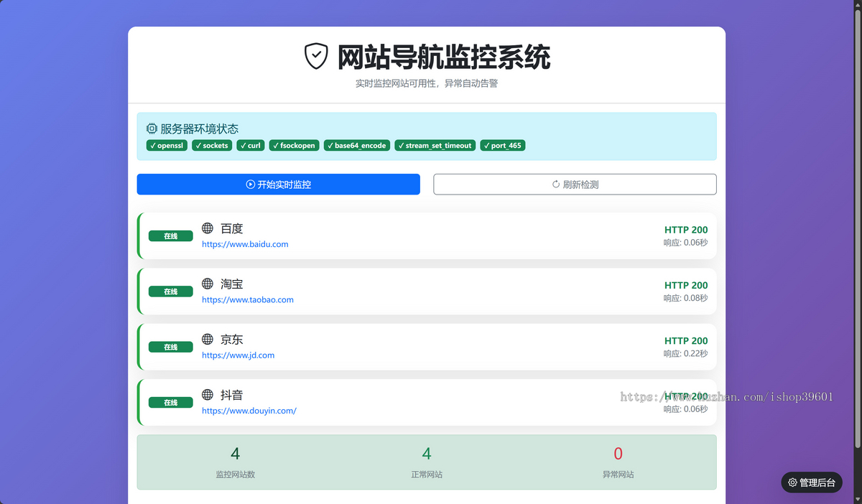Viewport: 862px width, 504px height.
Task: Click the globe icon next to 百度
Action: pos(208,228)
